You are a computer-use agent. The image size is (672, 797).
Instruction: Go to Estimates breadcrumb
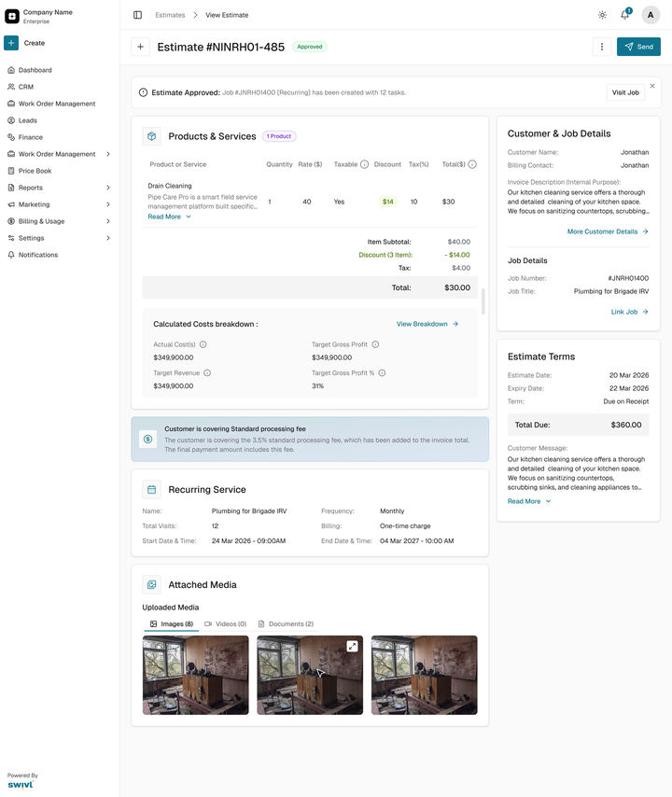click(x=170, y=15)
